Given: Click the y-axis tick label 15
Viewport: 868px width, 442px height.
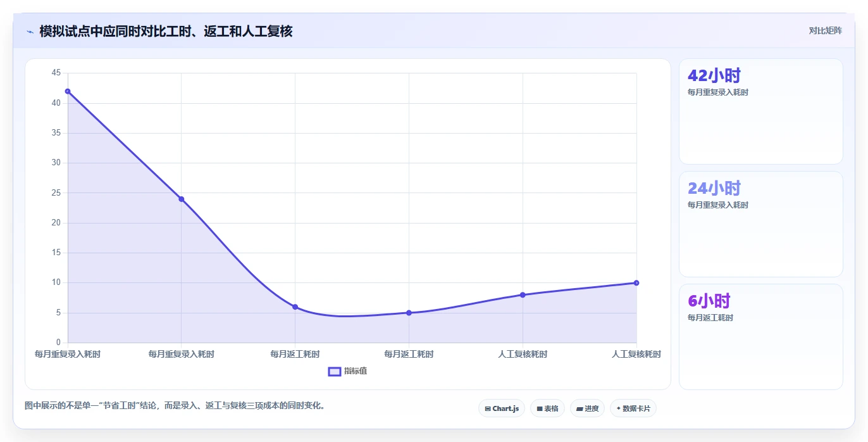Looking at the screenshot, I should (56, 253).
